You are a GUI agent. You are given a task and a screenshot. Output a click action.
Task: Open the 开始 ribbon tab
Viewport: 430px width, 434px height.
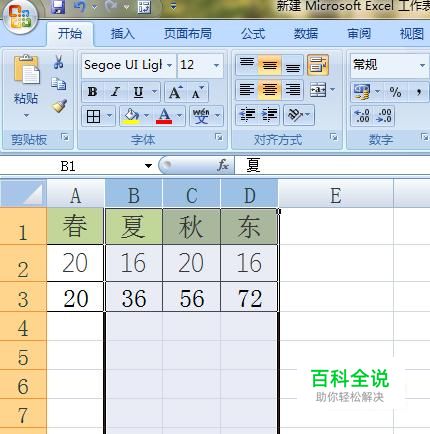click(x=70, y=33)
